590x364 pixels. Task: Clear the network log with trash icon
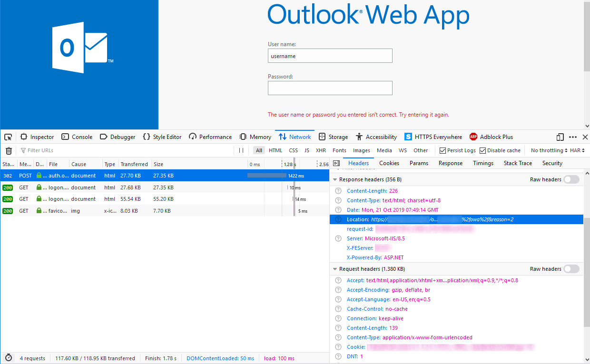pyautogui.click(x=9, y=150)
